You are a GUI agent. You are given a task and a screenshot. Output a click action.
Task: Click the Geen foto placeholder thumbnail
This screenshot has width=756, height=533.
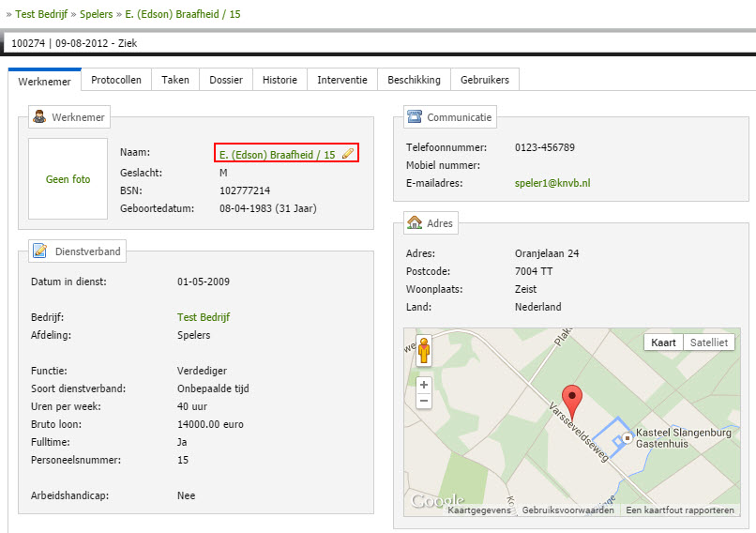click(x=68, y=179)
